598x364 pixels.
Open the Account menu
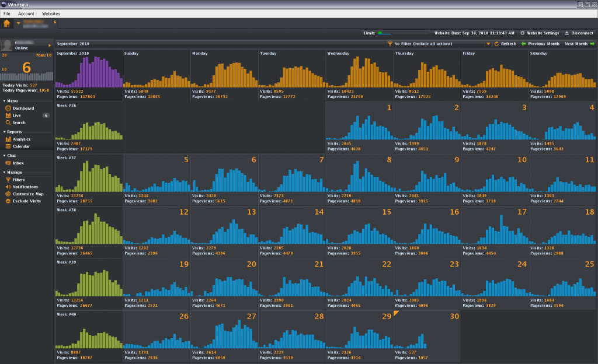pos(26,13)
